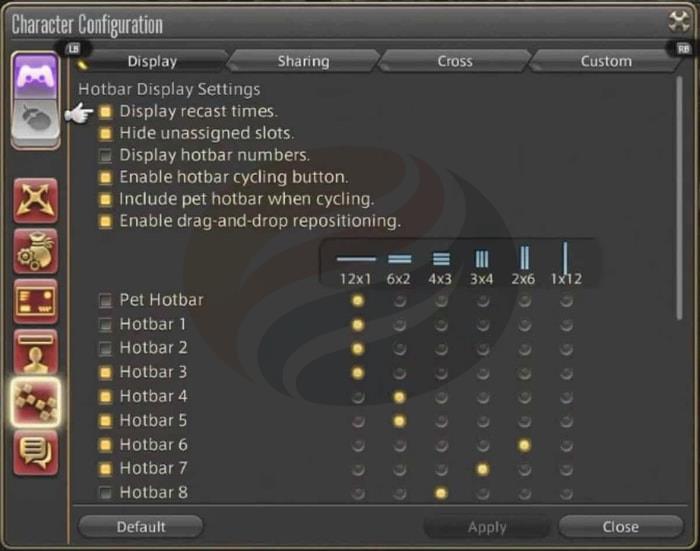Enable the Hotbar 1 display checkbox
The width and height of the screenshot is (700, 551).
105,325
